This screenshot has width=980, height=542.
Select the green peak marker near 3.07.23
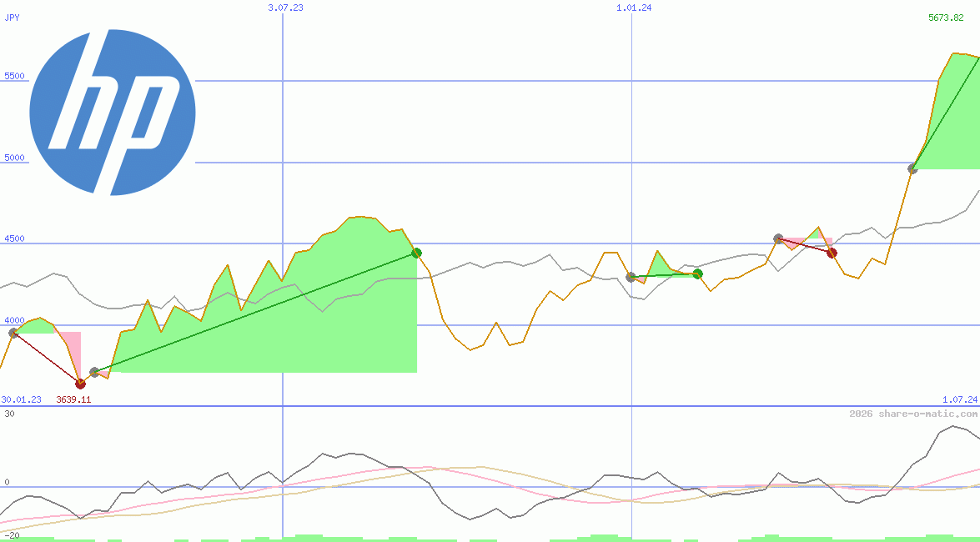(415, 253)
